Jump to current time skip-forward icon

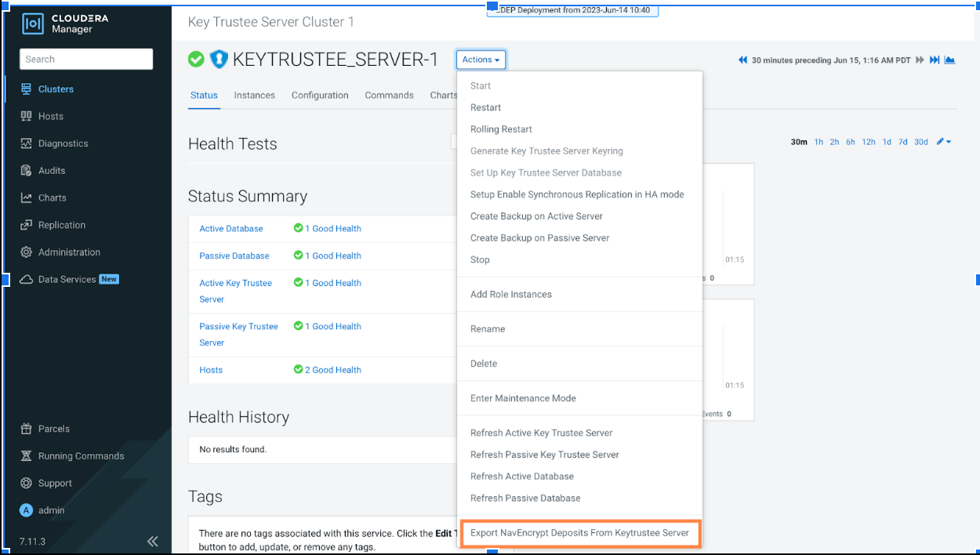click(935, 60)
